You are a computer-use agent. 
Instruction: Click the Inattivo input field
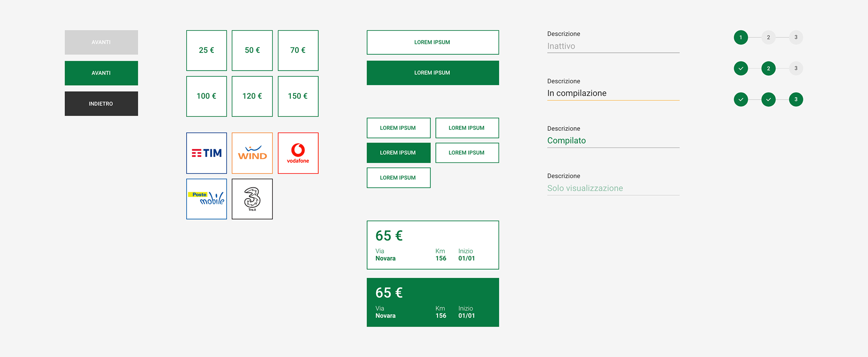pyautogui.click(x=613, y=46)
